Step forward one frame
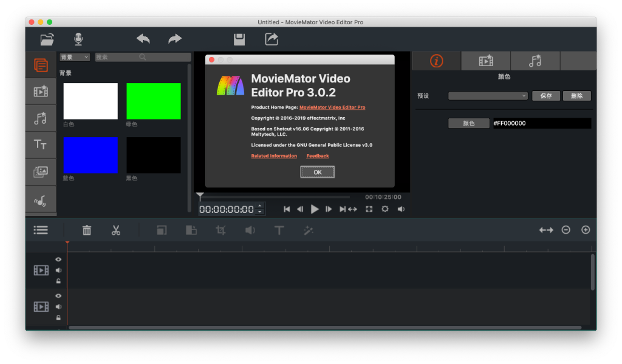This screenshot has height=364, width=622. (329, 209)
